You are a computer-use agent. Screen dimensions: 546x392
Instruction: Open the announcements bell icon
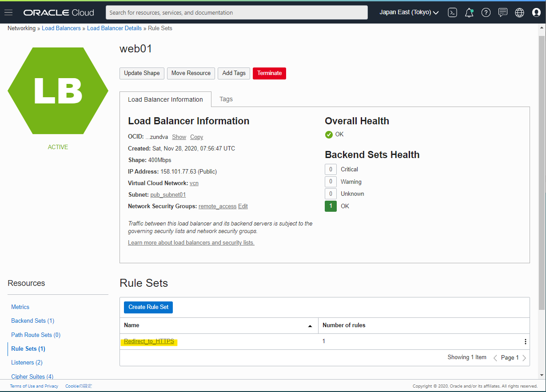469,12
